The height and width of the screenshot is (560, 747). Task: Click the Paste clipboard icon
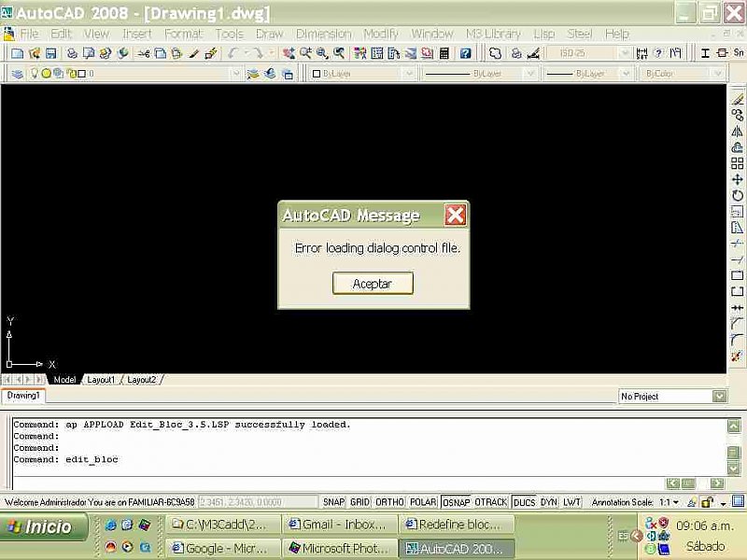(176, 53)
